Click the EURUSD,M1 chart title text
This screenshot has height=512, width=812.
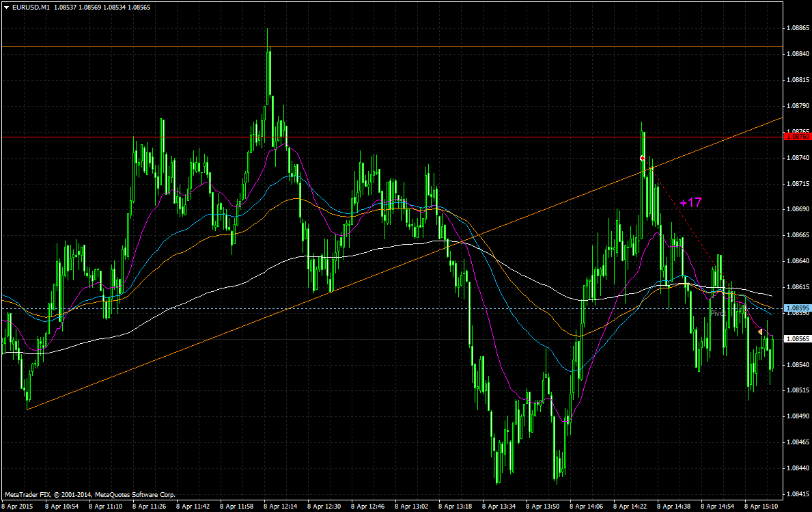coord(31,8)
